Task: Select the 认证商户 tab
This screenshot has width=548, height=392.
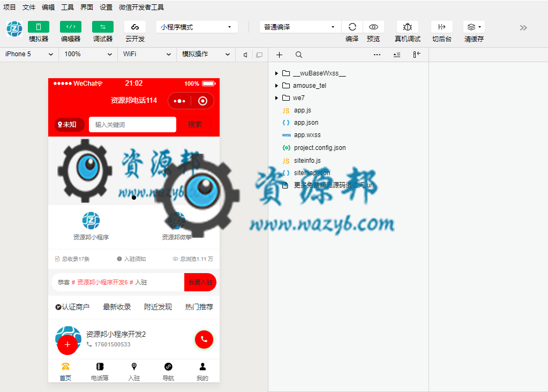Action: [x=72, y=307]
